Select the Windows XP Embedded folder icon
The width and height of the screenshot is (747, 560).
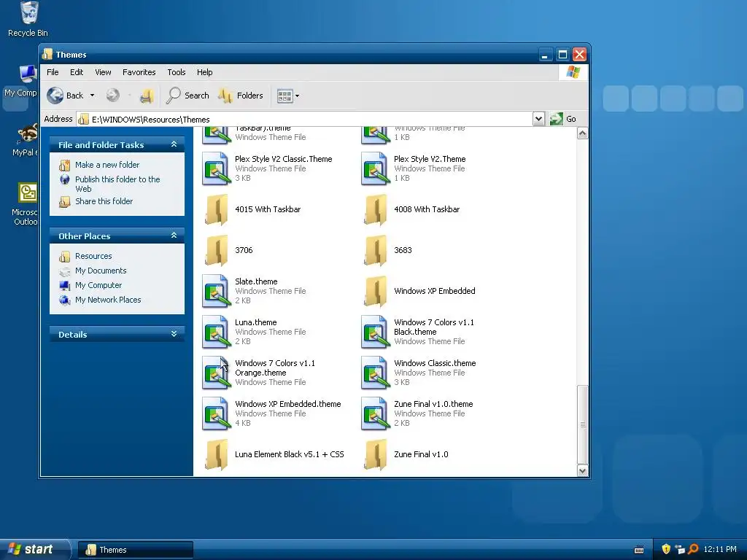tap(375, 291)
